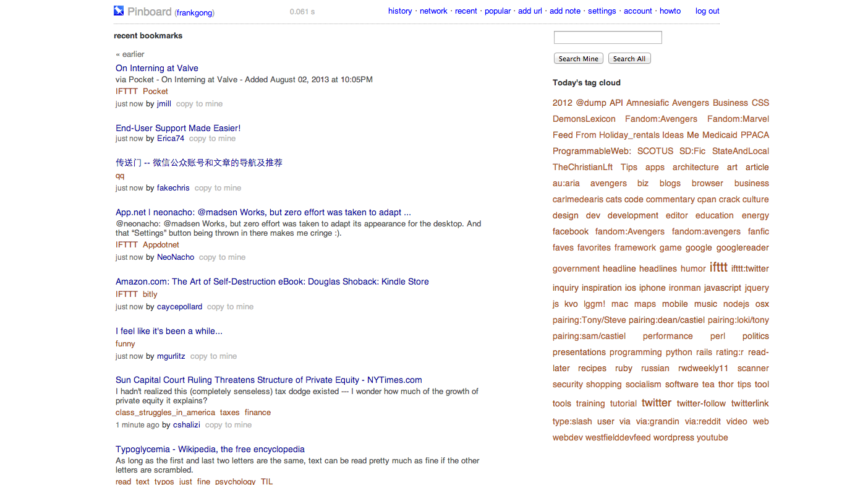Open user fakechris's profile
This screenshot has height=485, width=868.
point(173,188)
